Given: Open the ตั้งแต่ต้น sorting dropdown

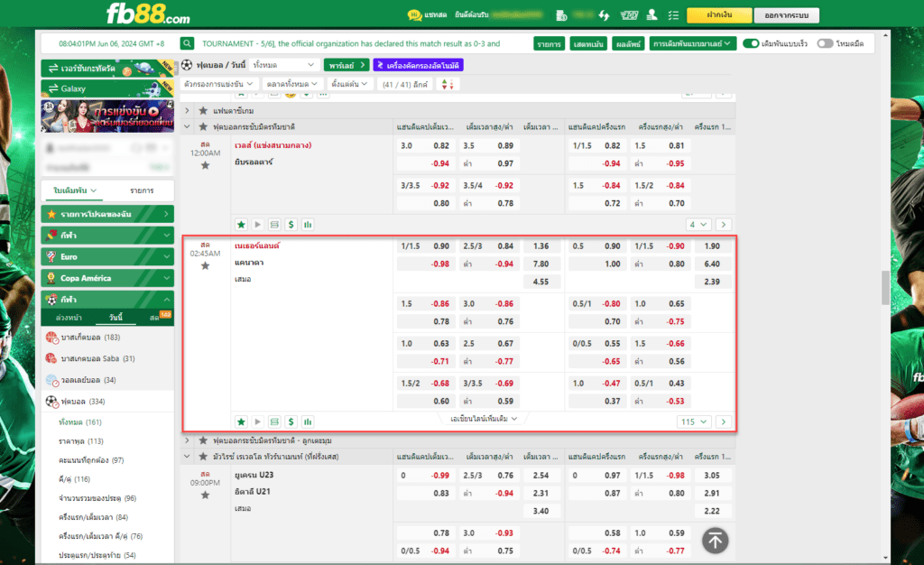Looking at the screenshot, I should 349,84.
